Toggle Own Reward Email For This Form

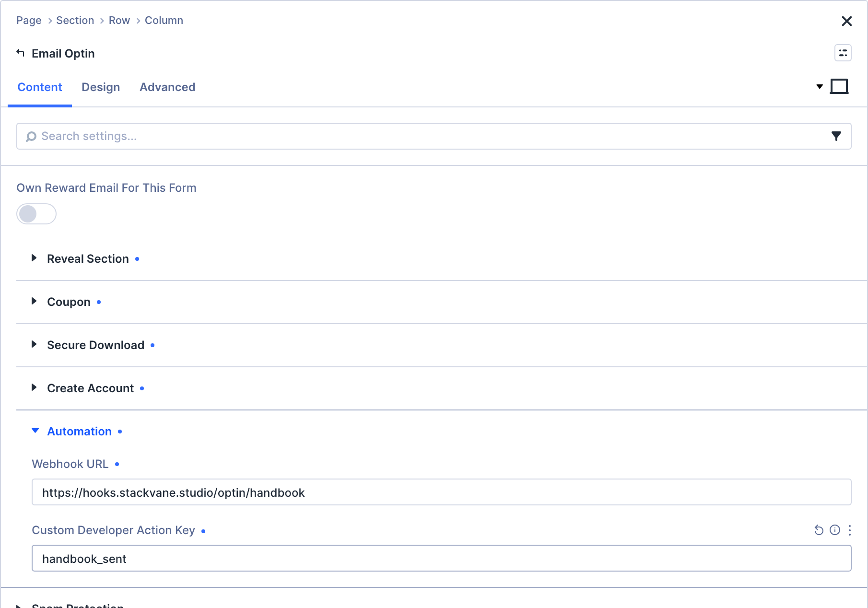click(36, 214)
